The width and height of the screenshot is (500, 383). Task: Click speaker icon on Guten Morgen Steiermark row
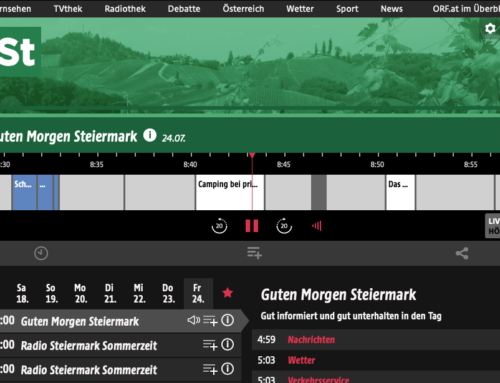click(194, 320)
